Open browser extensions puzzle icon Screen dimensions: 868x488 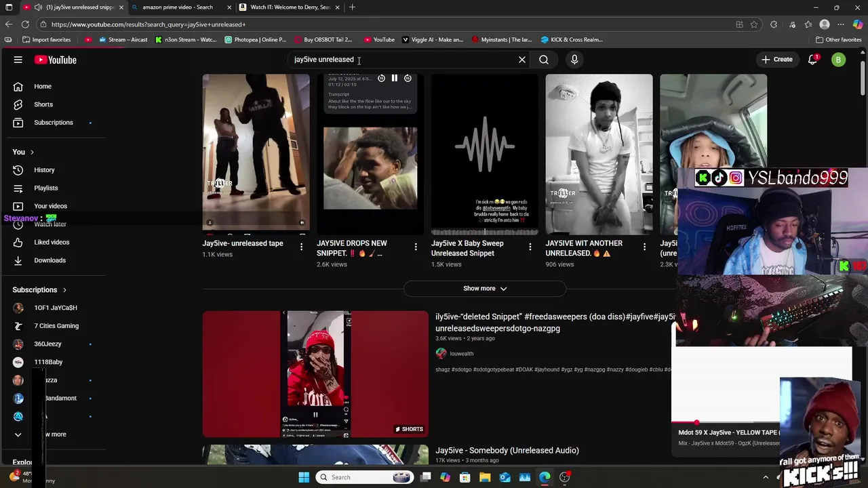(x=774, y=24)
